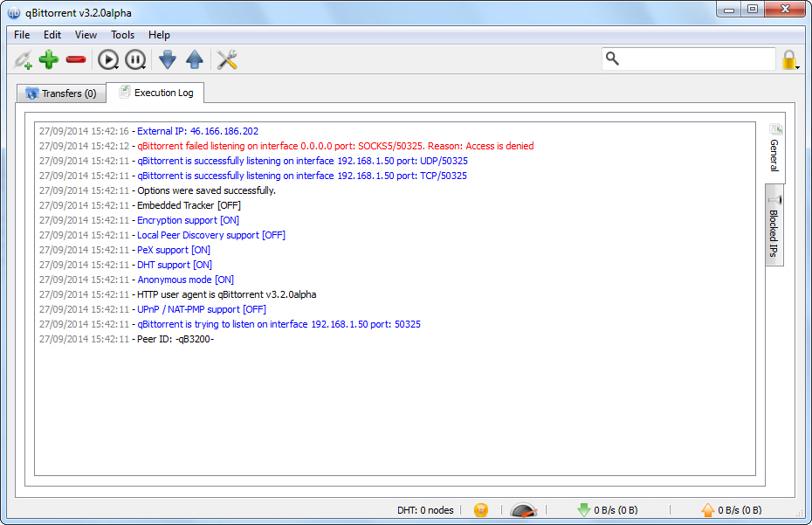
Task: Select Encryption support [ON] log line
Action: tap(139, 220)
